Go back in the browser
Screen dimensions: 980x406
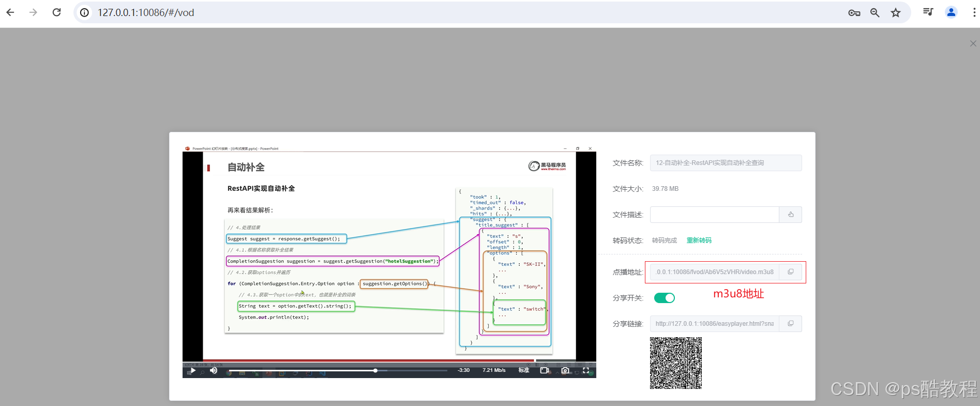(10, 12)
